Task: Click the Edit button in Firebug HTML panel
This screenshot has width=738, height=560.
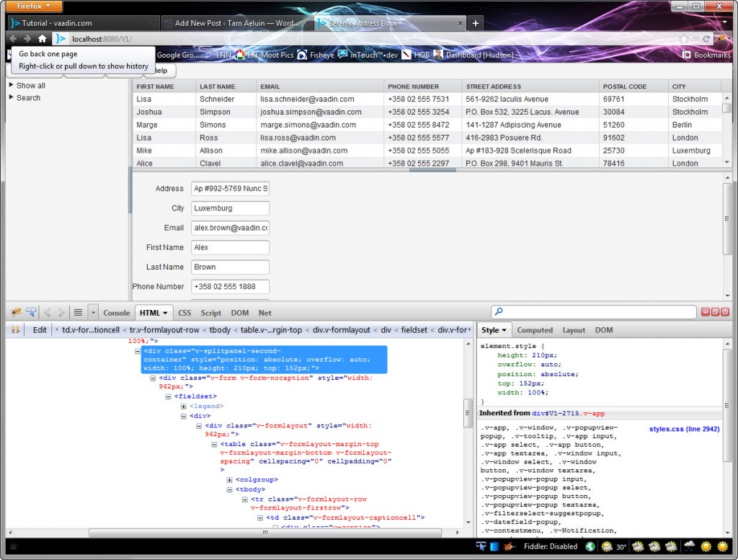Action: tap(39, 329)
